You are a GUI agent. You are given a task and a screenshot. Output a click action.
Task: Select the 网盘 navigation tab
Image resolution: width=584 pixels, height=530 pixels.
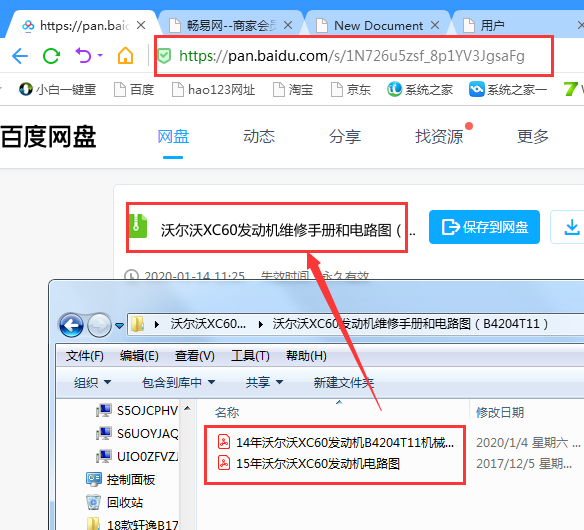173,137
